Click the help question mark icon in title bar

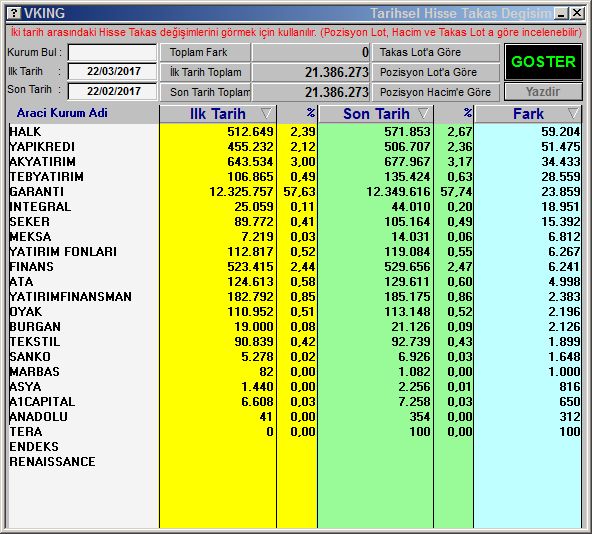pos(14,14)
